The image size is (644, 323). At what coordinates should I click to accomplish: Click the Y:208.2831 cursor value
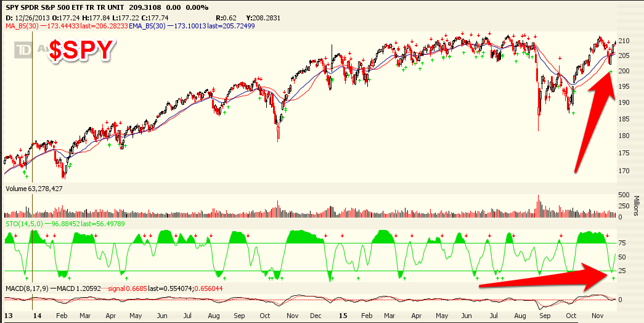263,18
